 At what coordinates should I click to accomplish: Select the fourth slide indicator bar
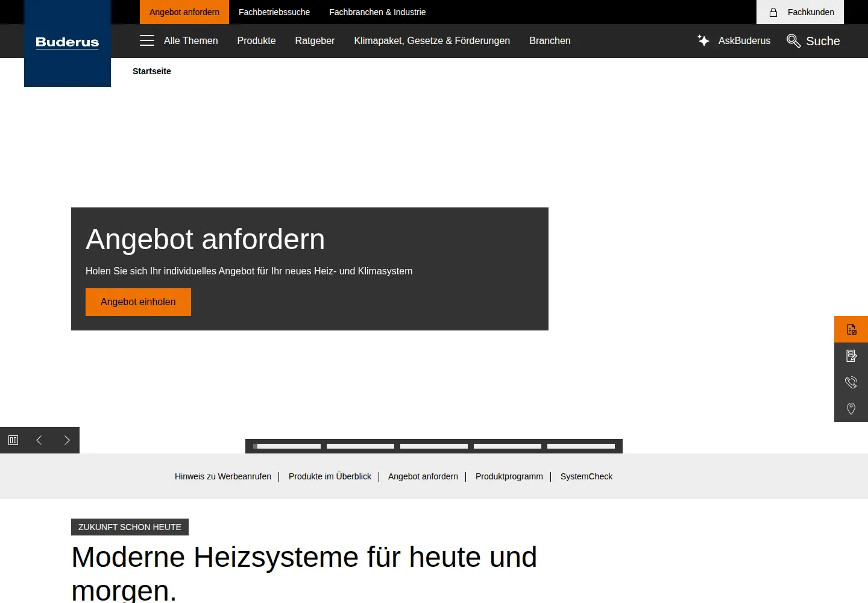pos(508,446)
